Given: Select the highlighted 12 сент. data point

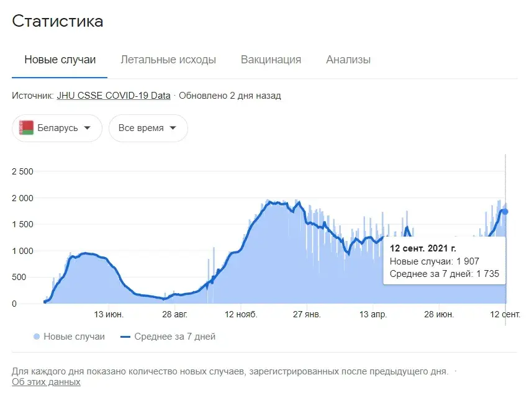Looking at the screenshot, I should 505,212.
